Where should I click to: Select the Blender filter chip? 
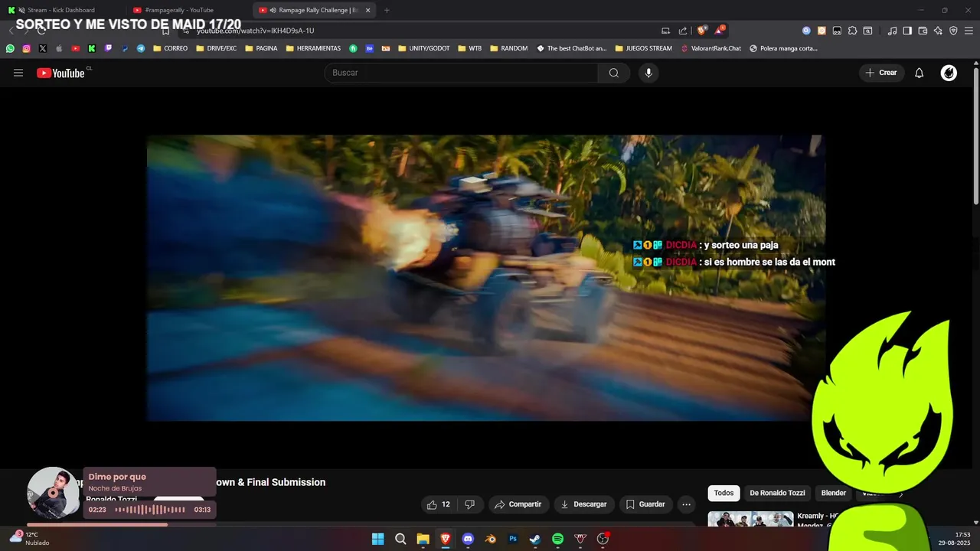[834, 493]
